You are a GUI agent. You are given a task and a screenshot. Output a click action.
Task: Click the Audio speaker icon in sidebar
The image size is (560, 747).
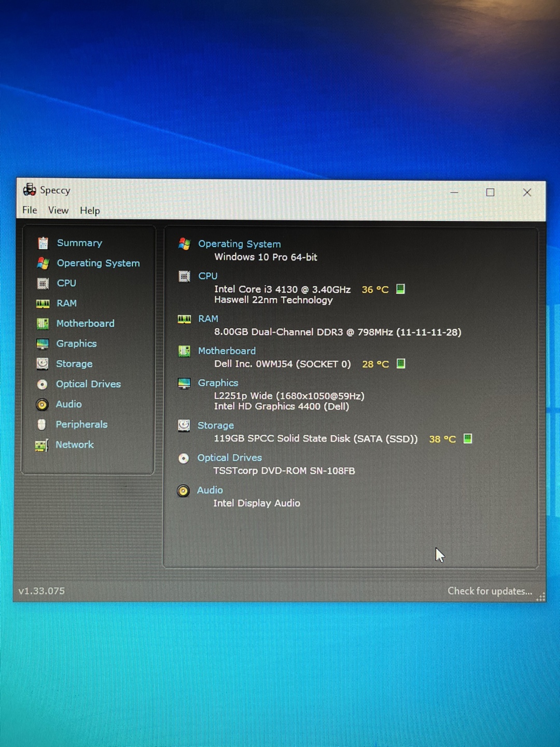pos(42,405)
